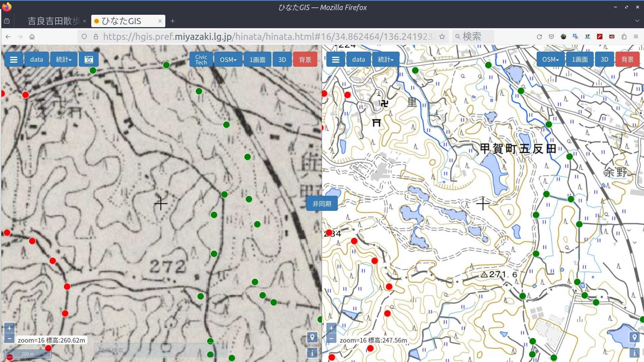Open left map hamburger menu

coord(13,60)
